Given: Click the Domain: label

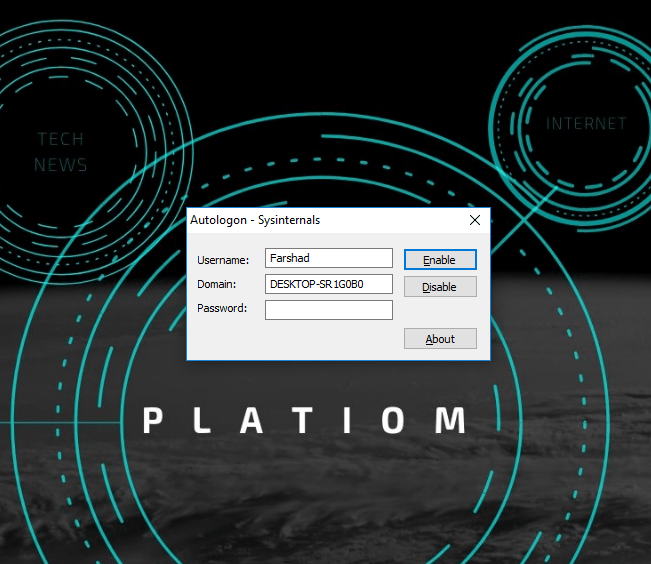Looking at the screenshot, I should [216, 284].
